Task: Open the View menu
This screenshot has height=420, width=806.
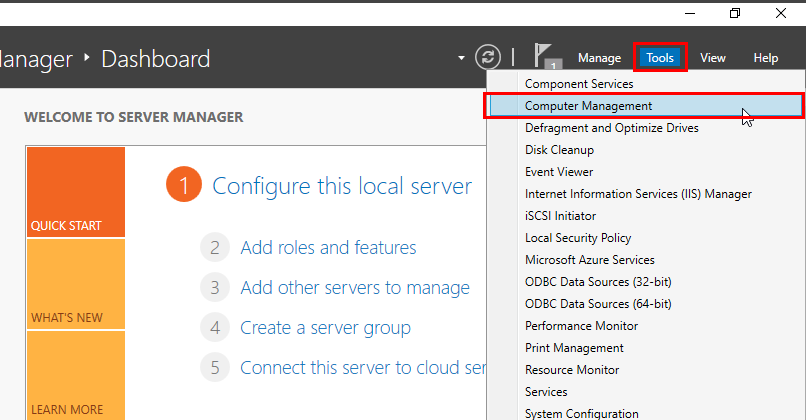Action: (713, 58)
